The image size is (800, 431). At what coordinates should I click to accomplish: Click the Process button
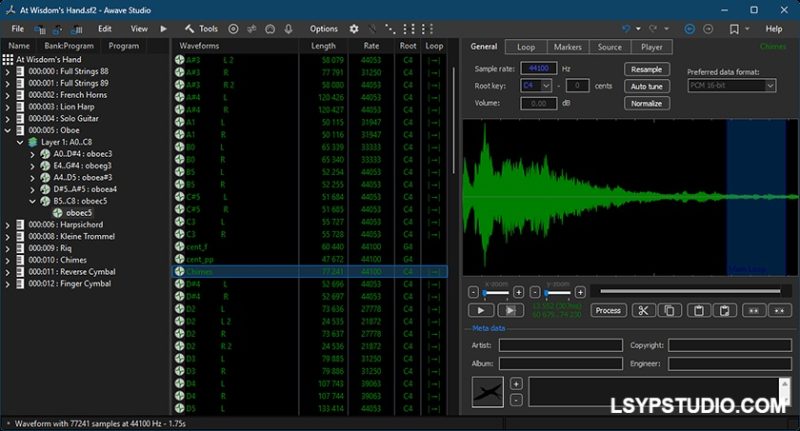(x=608, y=311)
